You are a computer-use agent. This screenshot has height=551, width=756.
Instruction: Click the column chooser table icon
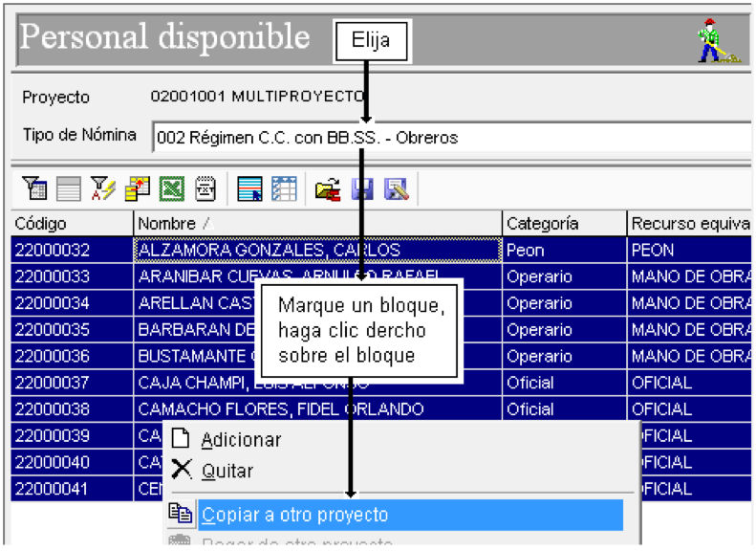285,188
